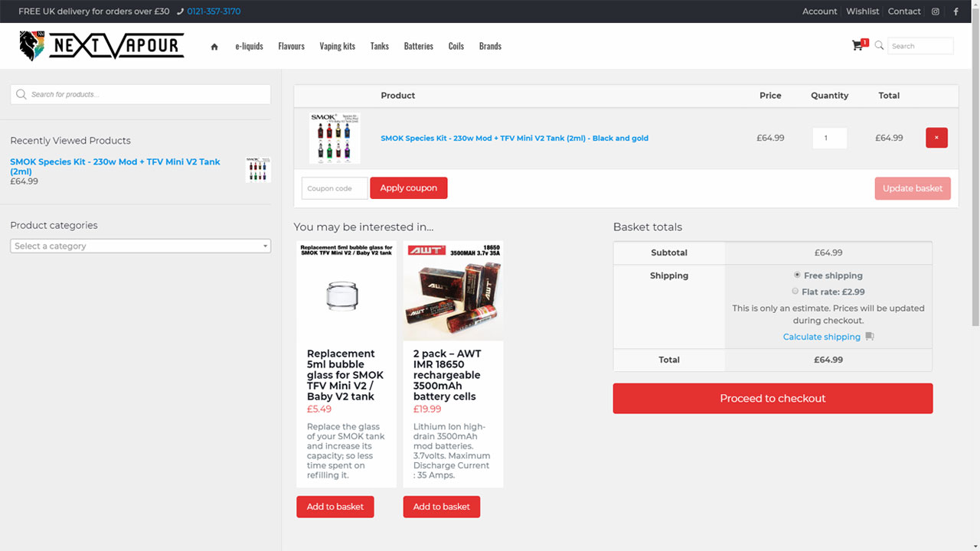
Task: Open the Next Vapour logo homepage
Action: (x=102, y=46)
